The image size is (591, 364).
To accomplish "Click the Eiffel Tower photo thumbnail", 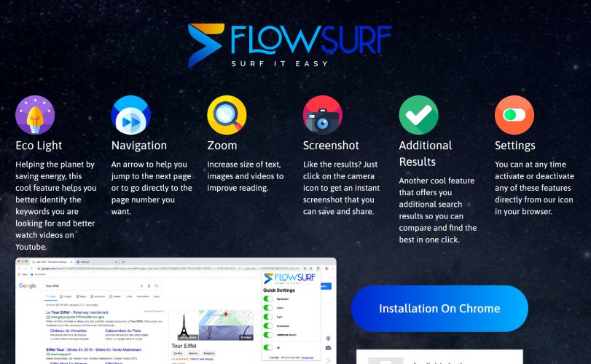I will (184, 325).
